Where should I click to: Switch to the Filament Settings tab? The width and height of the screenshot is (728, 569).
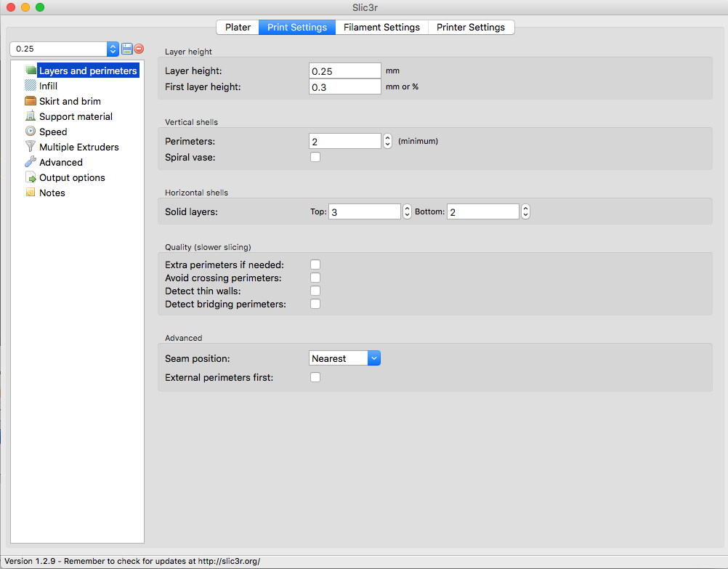click(x=381, y=27)
